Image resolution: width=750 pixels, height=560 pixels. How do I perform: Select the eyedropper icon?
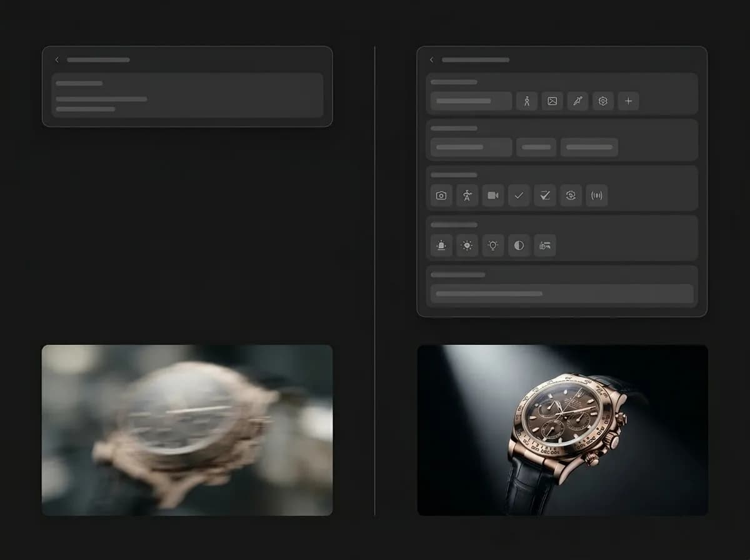(577, 101)
